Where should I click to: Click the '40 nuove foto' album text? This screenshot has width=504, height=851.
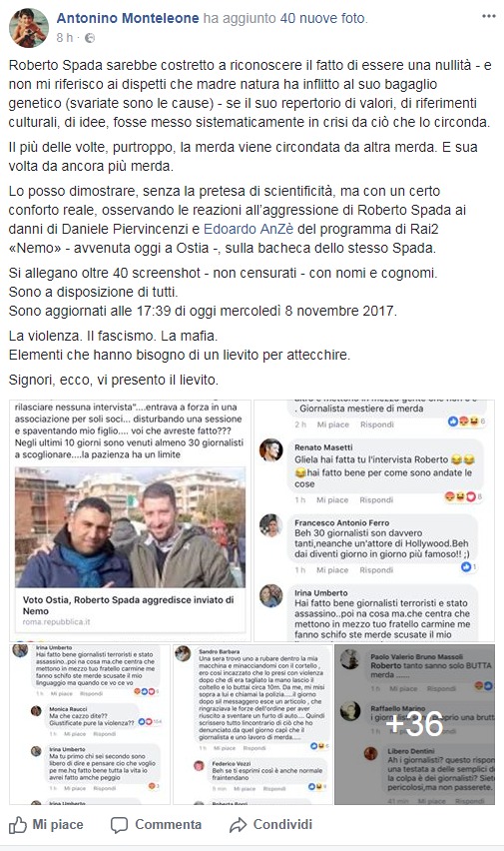[x=324, y=18]
